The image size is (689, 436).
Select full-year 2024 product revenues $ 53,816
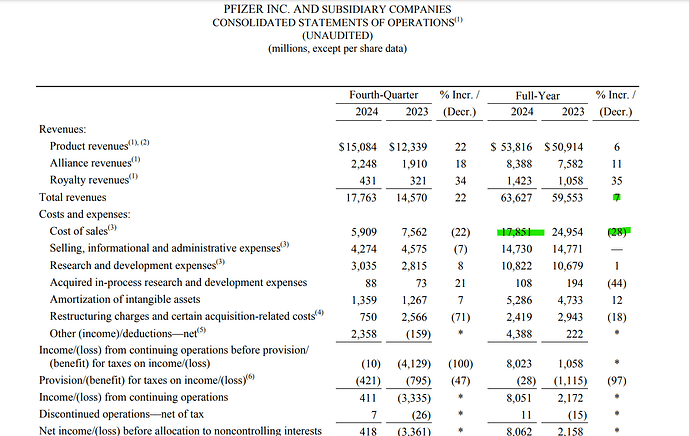click(511, 147)
